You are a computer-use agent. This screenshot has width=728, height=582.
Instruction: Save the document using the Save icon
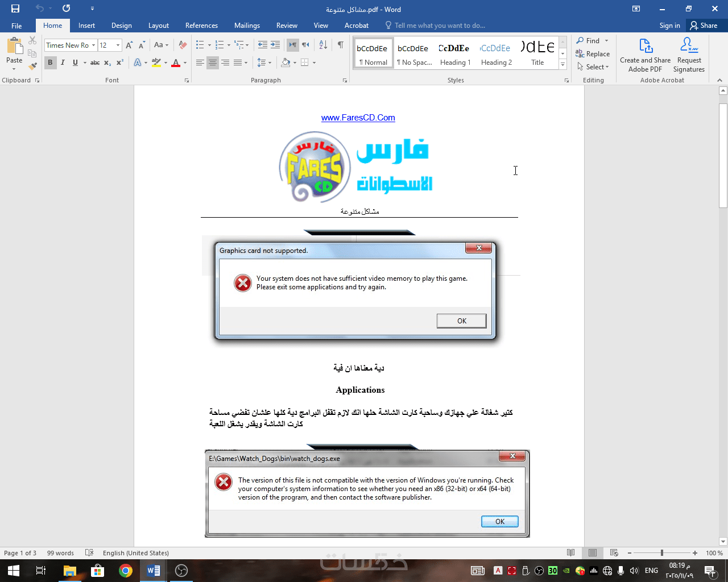(15, 9)
